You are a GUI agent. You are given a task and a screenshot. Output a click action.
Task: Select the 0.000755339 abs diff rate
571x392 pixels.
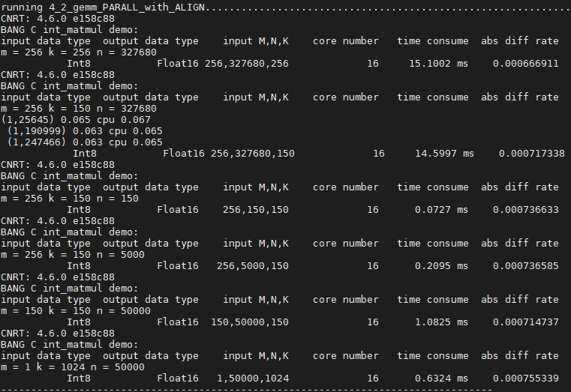(525, 379)
